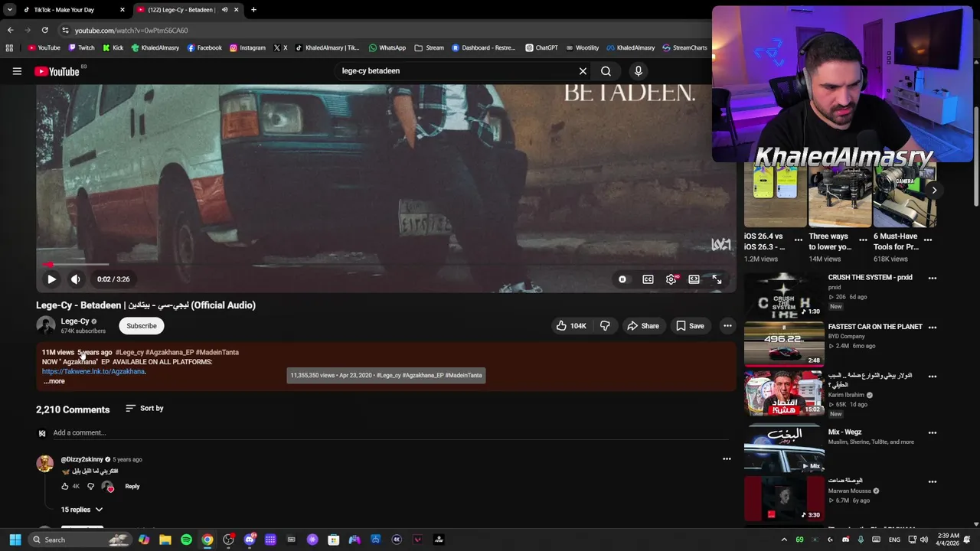Share the Betadeen video
This screenshot has height=551, width=980.
(642, 326)
